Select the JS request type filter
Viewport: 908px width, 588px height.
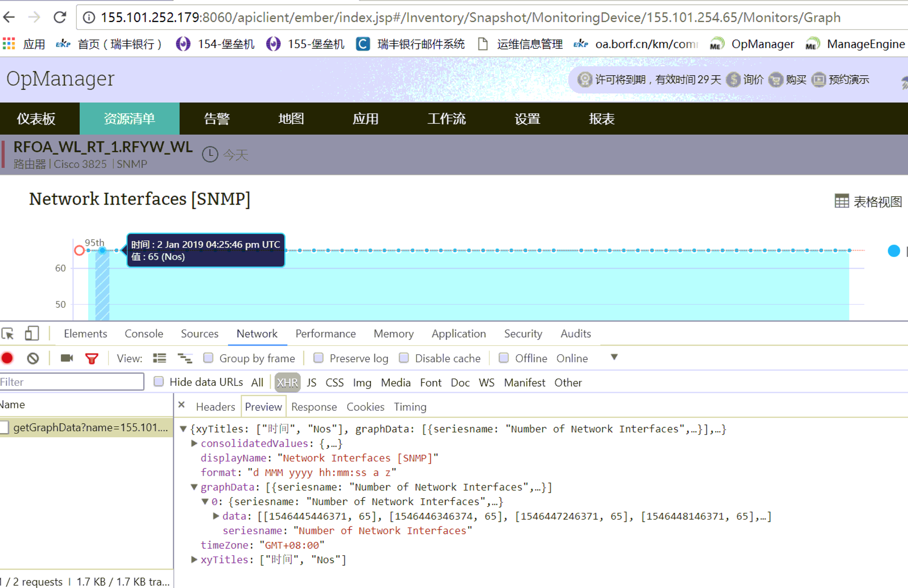tap(311, 383)
